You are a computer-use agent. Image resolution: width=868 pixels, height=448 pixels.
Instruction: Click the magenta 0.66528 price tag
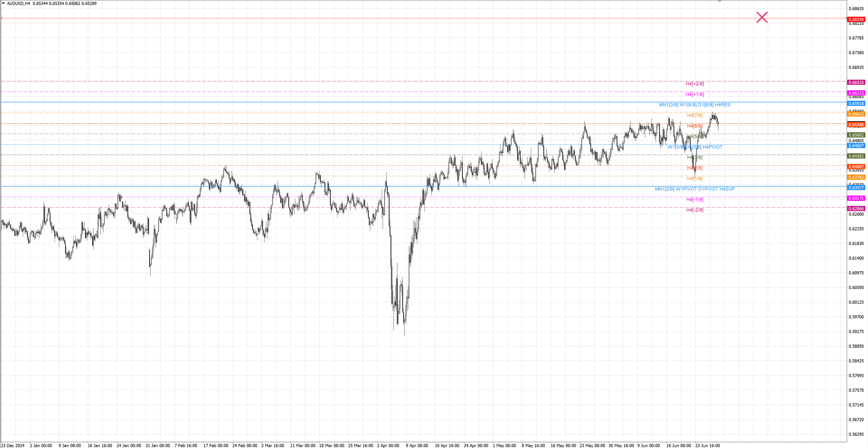(x=856, y=82)
